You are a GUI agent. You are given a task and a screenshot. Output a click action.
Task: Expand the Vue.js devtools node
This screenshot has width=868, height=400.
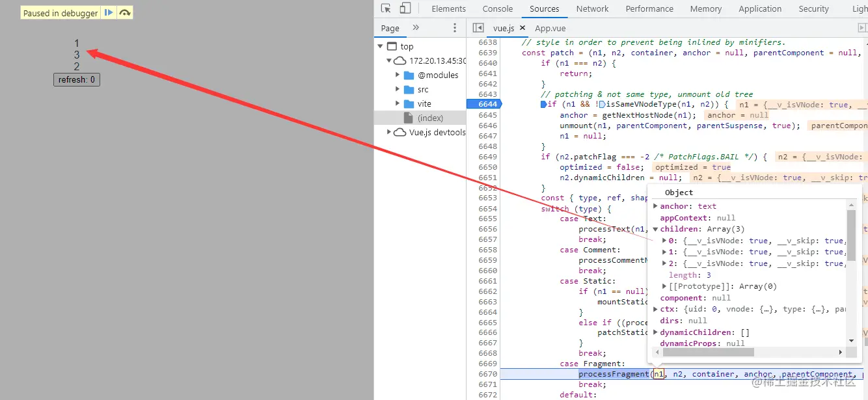pyautogui.click(x=389, y=132)
